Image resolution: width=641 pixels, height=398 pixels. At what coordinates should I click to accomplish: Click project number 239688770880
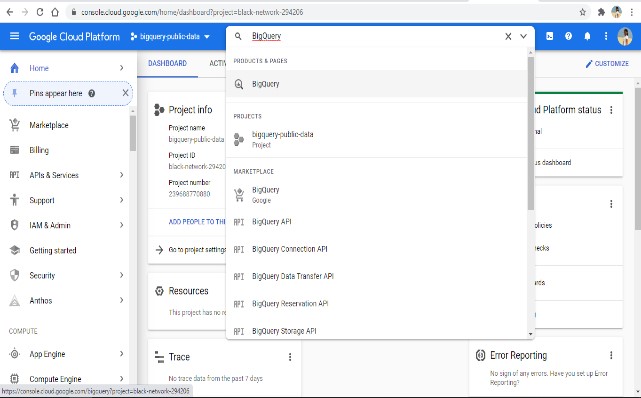tap(189, 194)
